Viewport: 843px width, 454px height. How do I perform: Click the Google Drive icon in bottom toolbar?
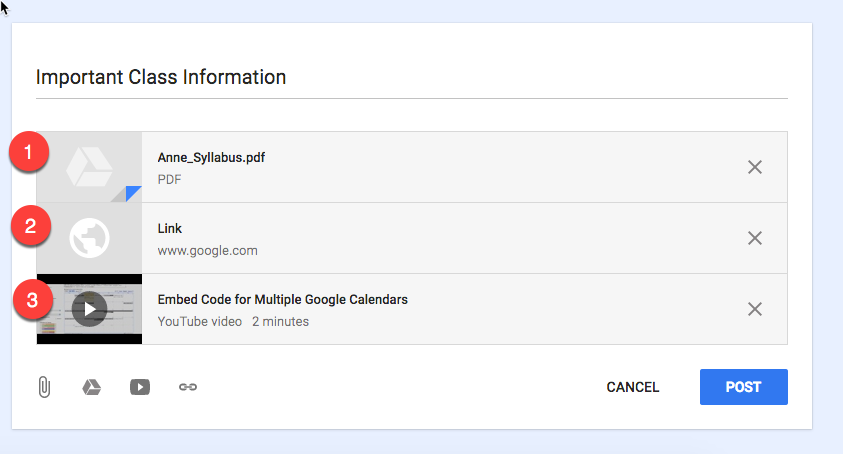click(x=91, y=387)
